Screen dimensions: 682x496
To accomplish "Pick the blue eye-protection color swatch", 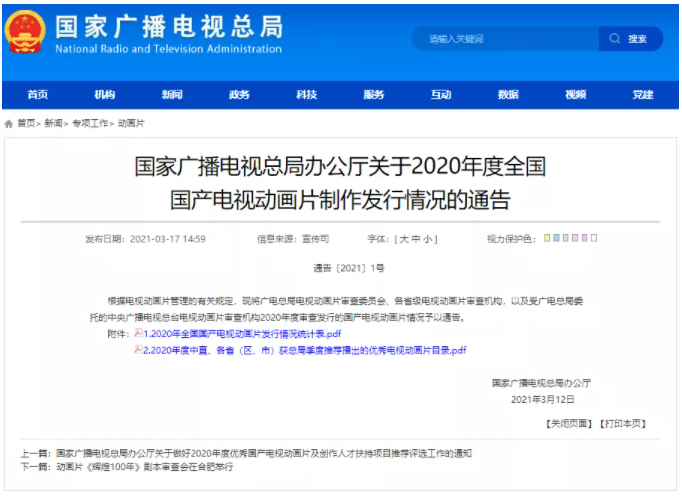I will 557,239.
